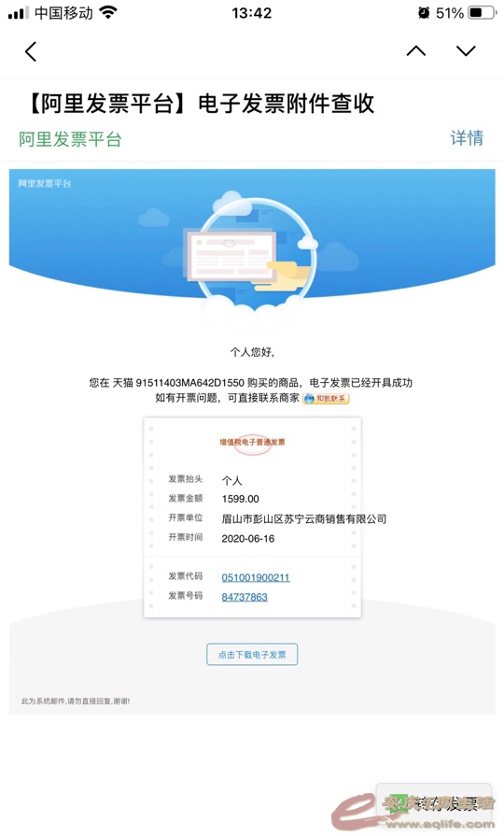Tap the alarm clock status icon
The width and height of the screenshot is (504, 836).
click(424, 13)
